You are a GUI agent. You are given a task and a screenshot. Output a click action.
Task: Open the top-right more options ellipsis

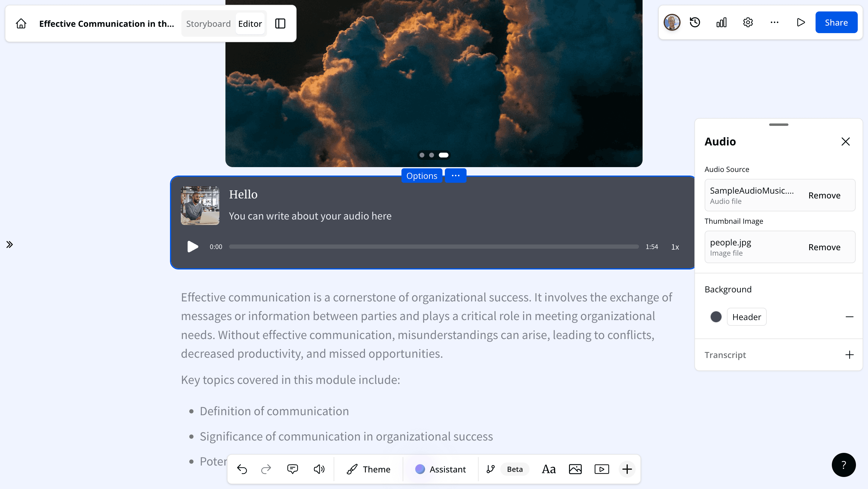[774, 23]
